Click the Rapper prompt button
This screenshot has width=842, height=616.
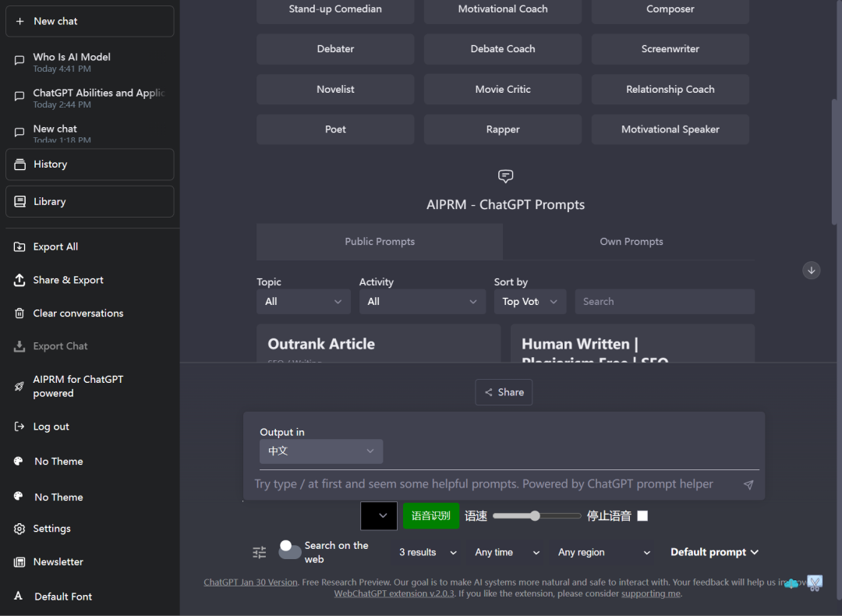tap(503, 129)
